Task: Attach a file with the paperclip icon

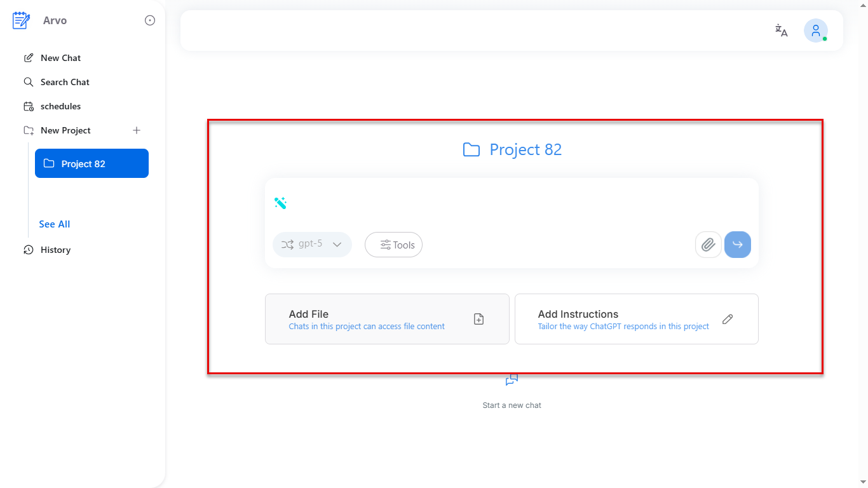Action: click(708, 245)
